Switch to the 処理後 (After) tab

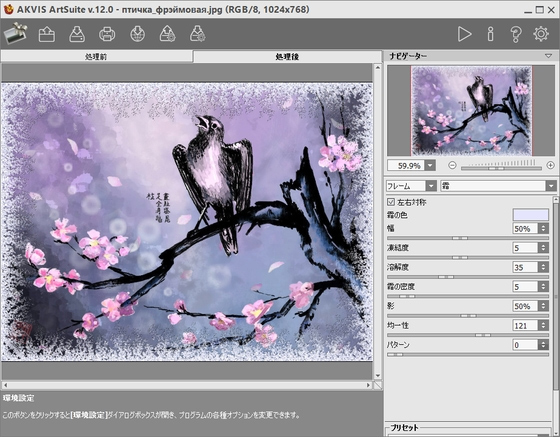pyautogui.click(x=288, y=56)
